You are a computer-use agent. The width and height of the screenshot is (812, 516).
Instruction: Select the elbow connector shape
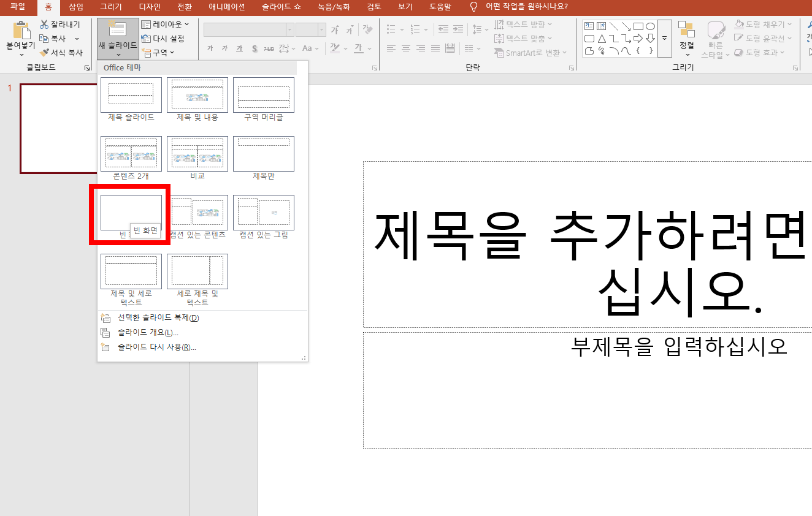[x=613, y=39]
